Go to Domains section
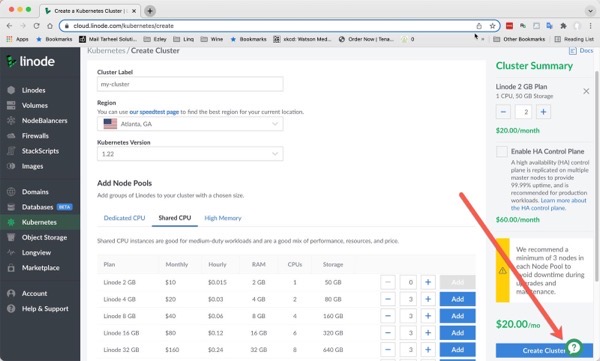The height and width of the screenshot is (361, 600). click(35, 192)
